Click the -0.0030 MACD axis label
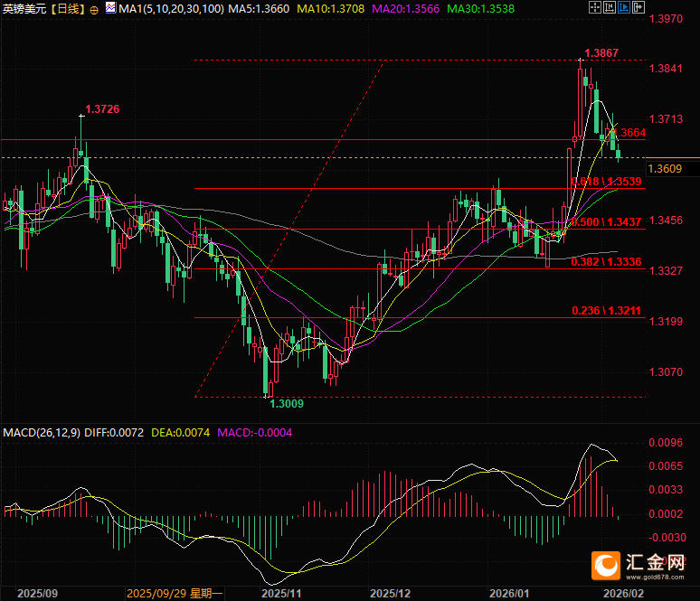Screen dimensions: 700x601 (x=667, y=538)
